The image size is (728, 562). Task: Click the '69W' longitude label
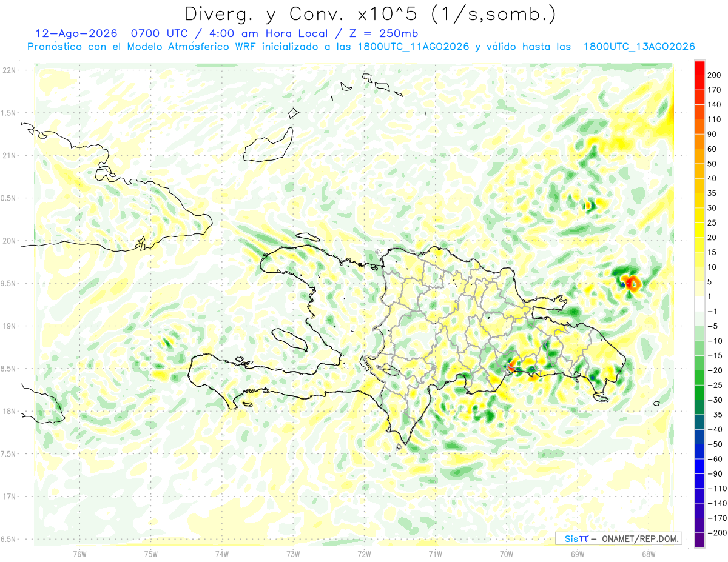click(577, 554)
